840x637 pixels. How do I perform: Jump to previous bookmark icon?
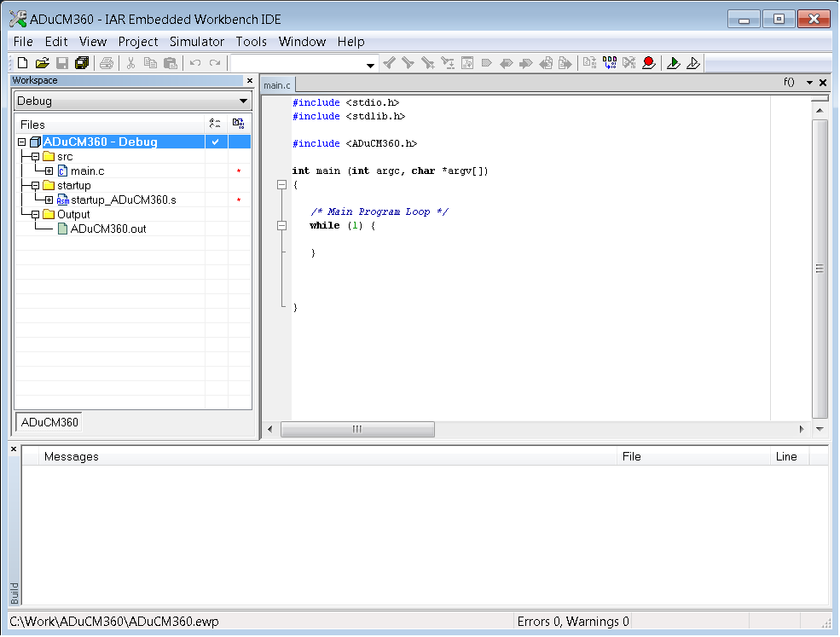tap(507, 63)
